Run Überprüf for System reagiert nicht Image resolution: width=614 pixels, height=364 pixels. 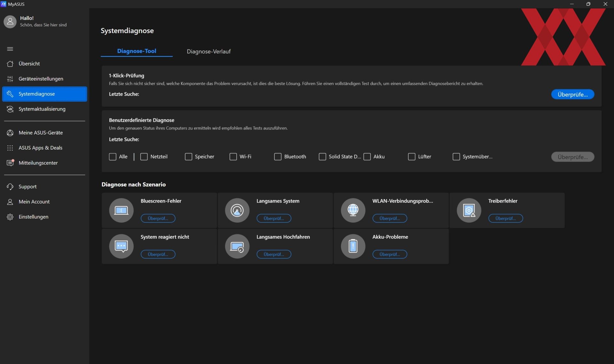point(158,254)
